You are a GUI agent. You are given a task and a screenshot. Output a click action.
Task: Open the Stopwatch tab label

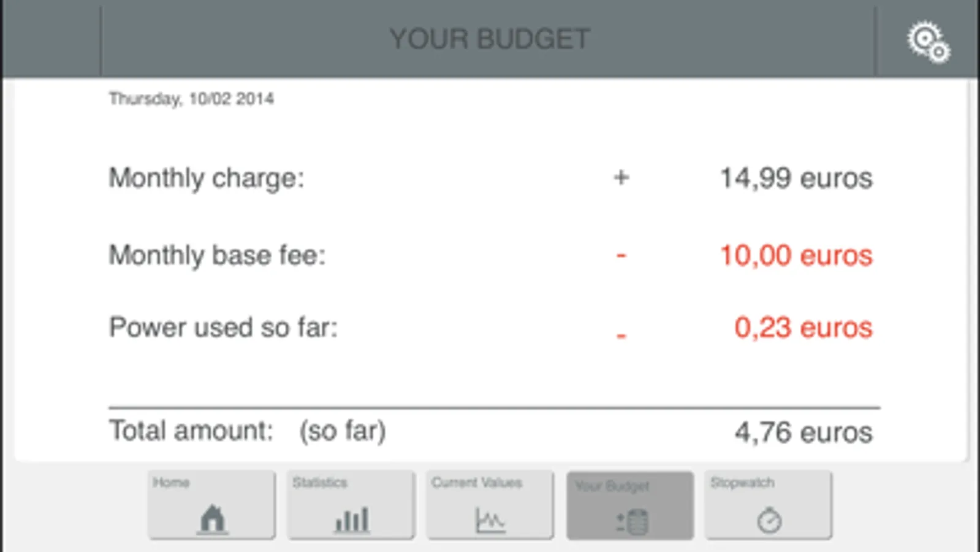coord(742,483)
